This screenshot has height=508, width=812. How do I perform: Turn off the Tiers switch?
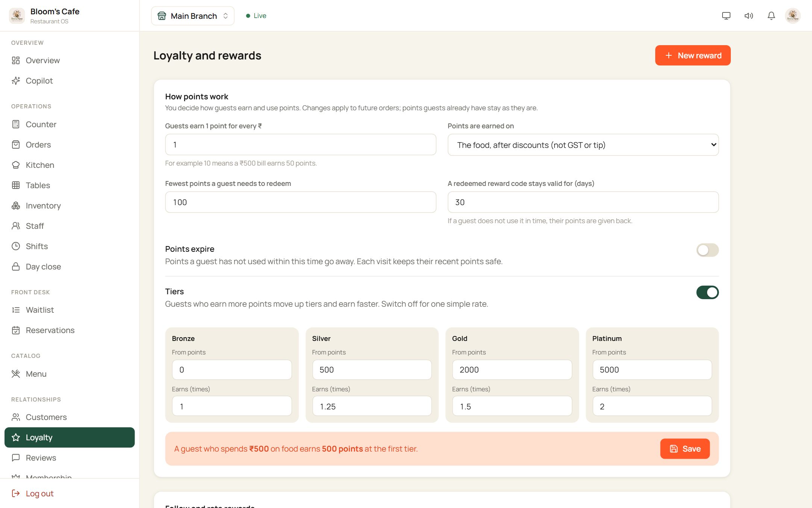[707, 292]
